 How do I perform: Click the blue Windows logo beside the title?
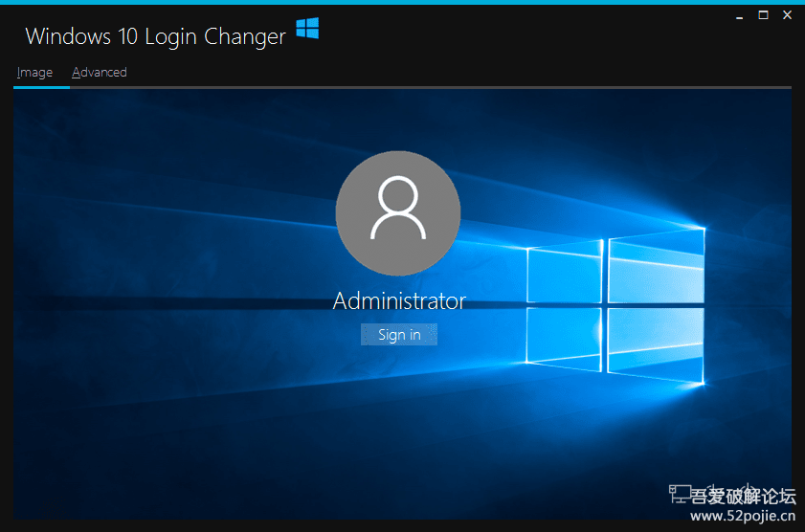tap(307, 28)
